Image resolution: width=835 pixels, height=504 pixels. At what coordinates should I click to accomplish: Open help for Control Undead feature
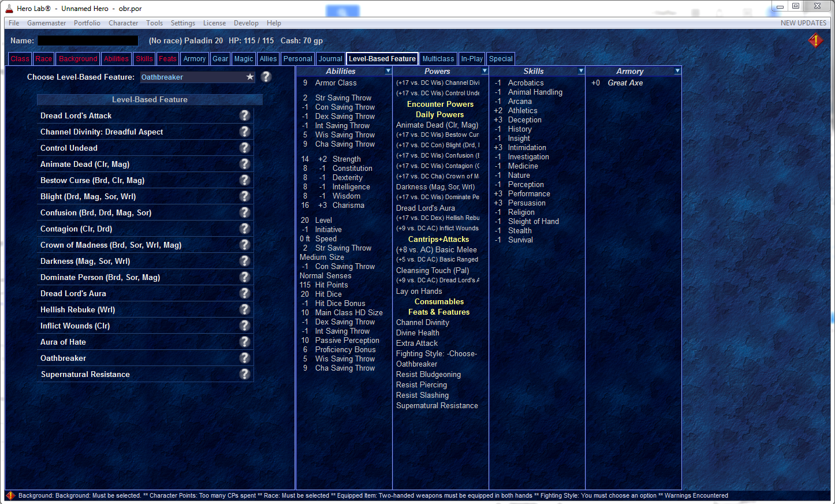coord(245,148)
